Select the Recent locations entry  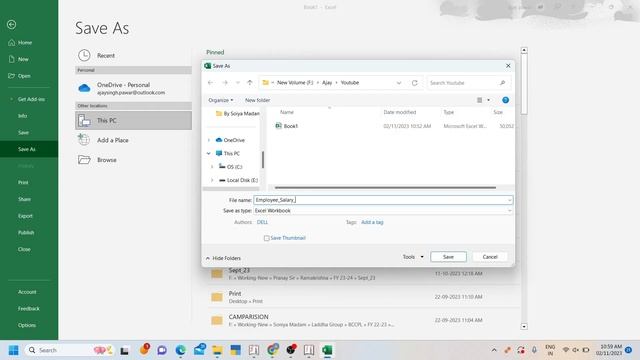[133, 56]
